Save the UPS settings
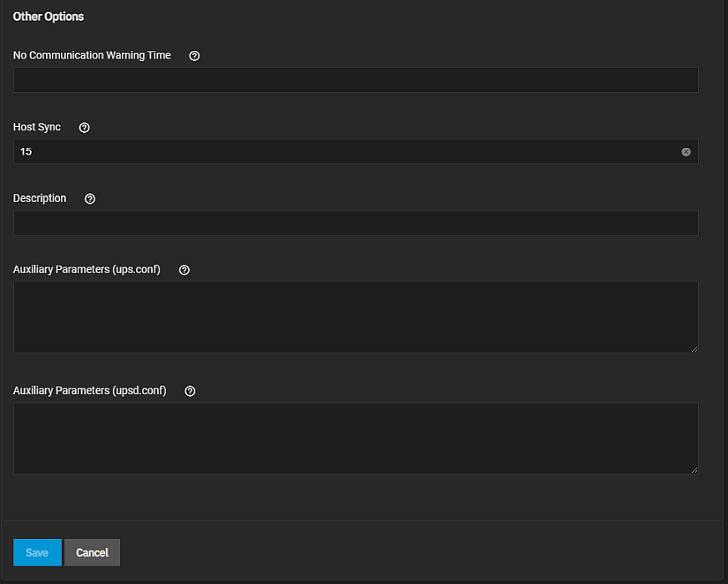This screenshot has height=584, width=728. tap(37, 552)
